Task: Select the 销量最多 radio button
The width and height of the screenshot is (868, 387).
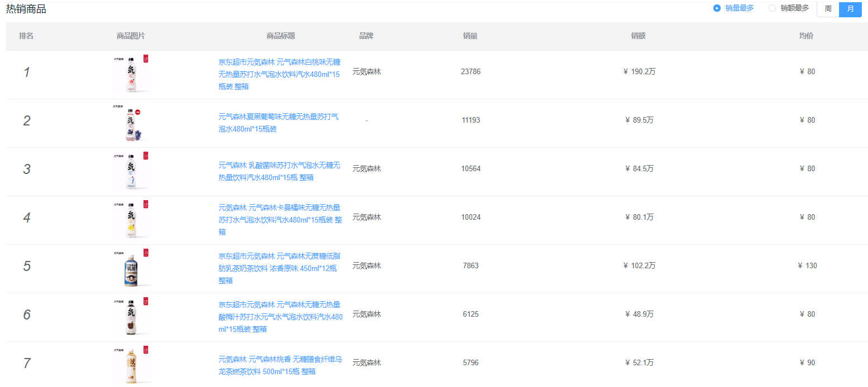Action: coord(717,8)
